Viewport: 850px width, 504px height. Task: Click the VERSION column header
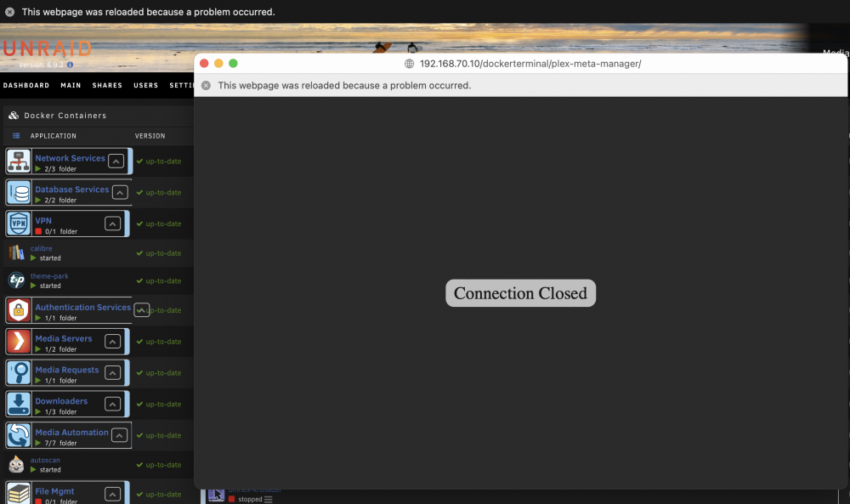pyautogui.click(x=150, y=136)
